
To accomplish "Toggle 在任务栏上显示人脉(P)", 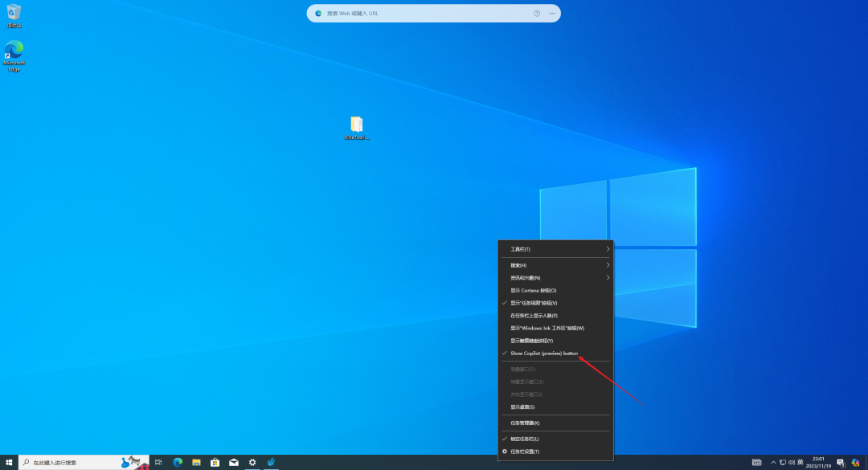I will pos(555,316).
